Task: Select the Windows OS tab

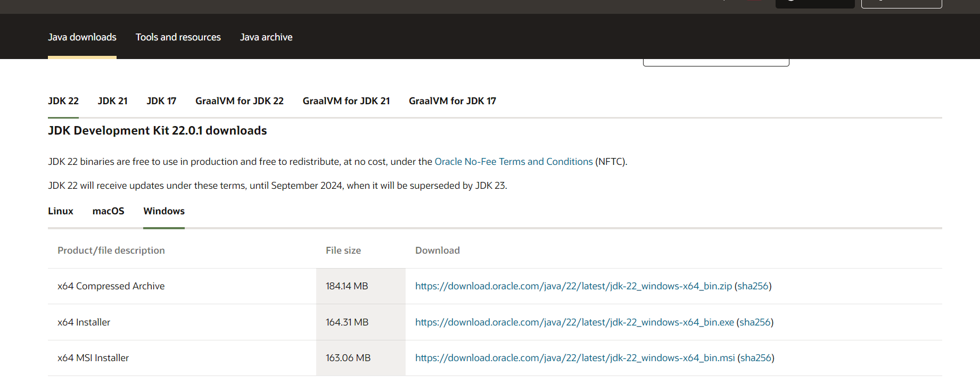Action: click(164, 211)
